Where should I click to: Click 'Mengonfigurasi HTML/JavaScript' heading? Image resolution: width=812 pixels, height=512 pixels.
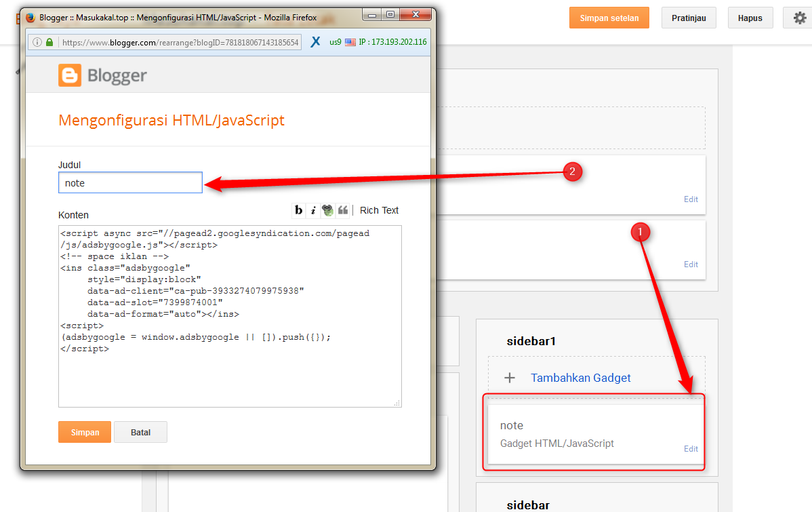171,120
